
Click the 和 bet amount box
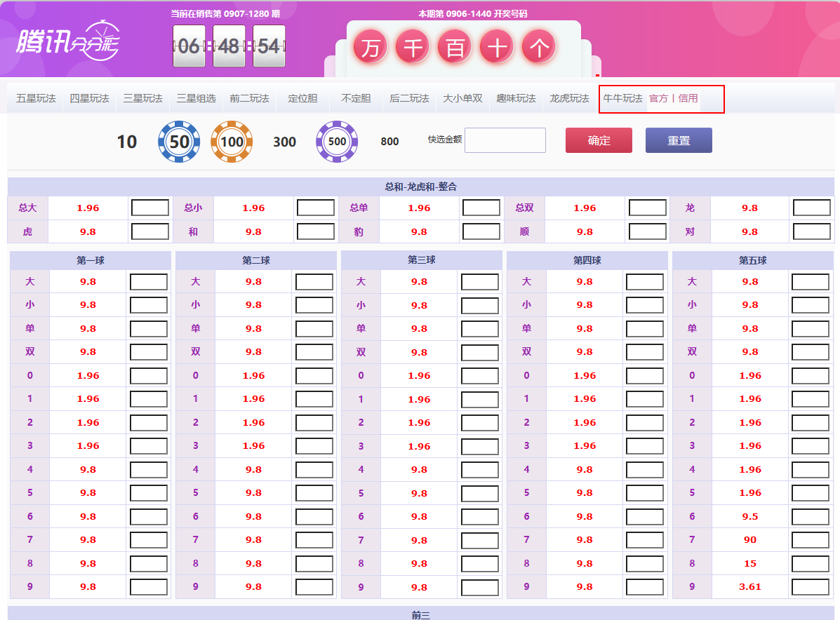(316, 231)
